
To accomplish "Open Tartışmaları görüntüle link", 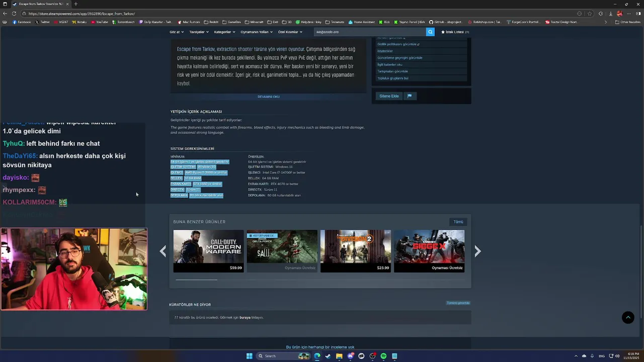I will [392, 71].
